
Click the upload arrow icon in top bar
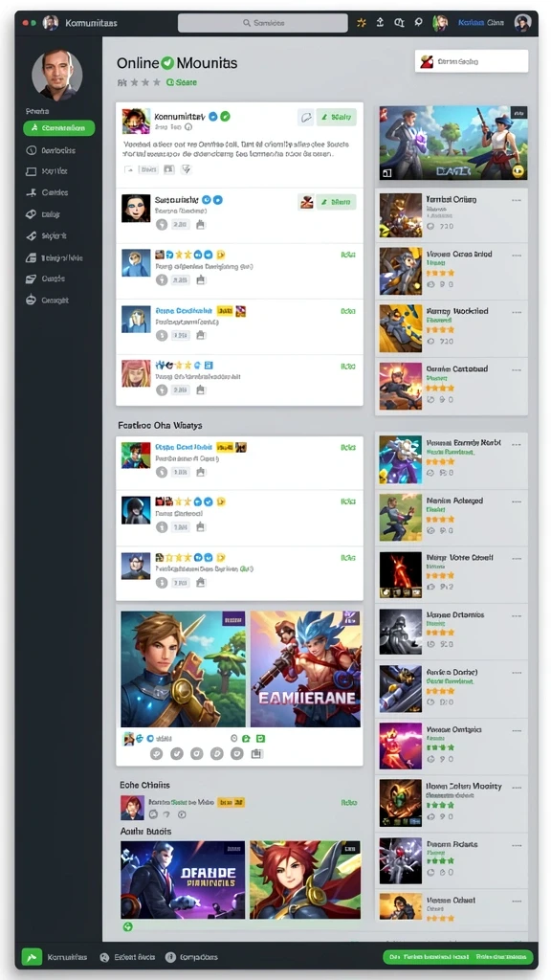pos(380,23)
